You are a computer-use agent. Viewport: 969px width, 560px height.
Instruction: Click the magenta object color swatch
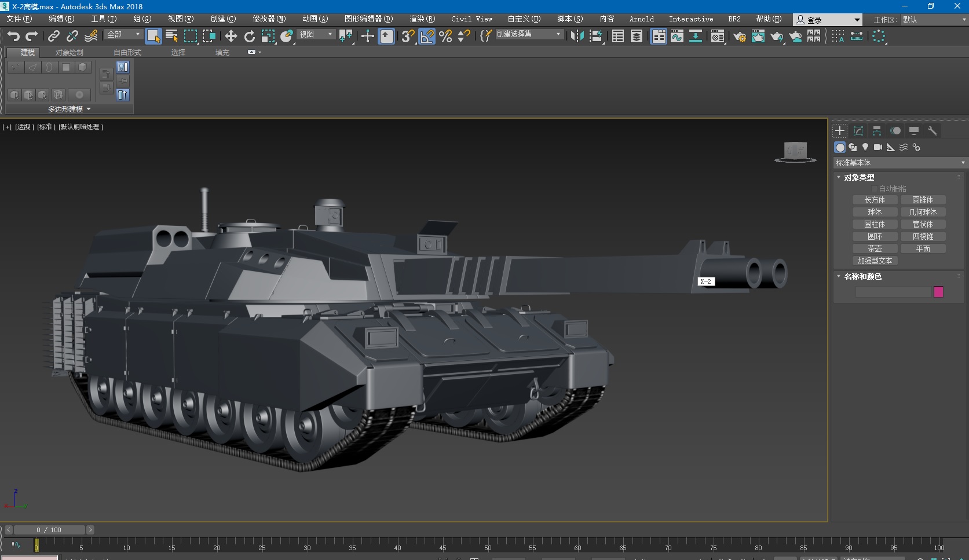[938, 292]
